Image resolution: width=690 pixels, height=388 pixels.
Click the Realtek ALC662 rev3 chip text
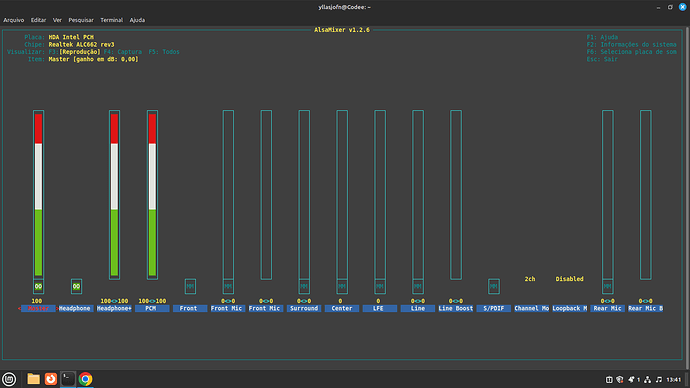[x=81, y=44]
